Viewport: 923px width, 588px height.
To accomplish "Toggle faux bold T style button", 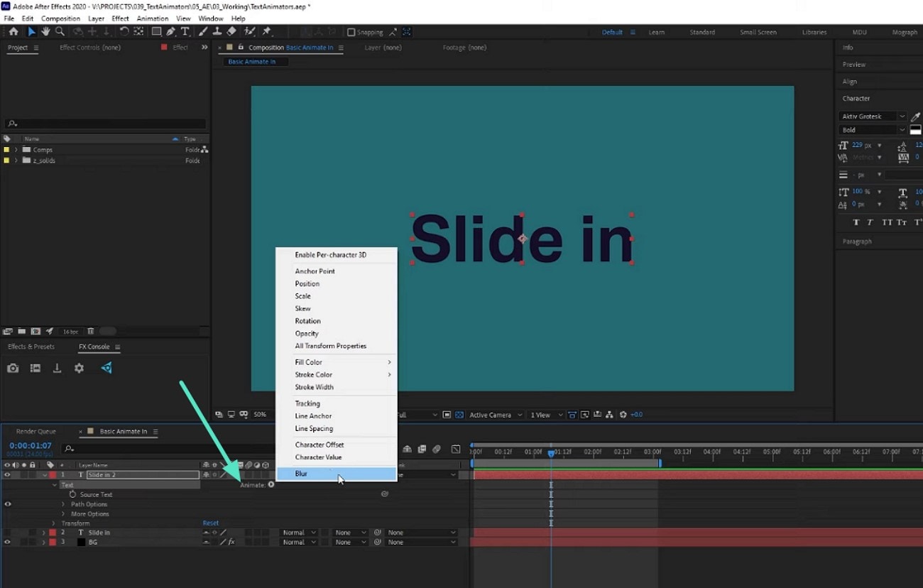I will pos(856,222).
